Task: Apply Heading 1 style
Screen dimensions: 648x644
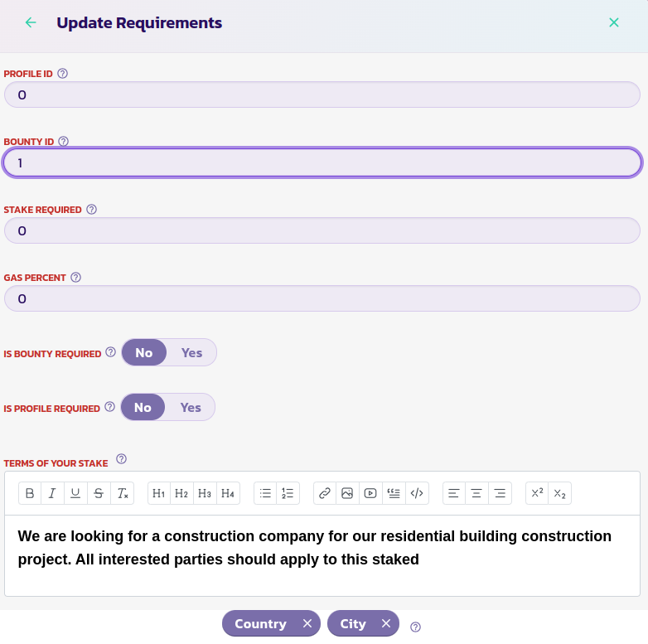Action: coord(159,493)
